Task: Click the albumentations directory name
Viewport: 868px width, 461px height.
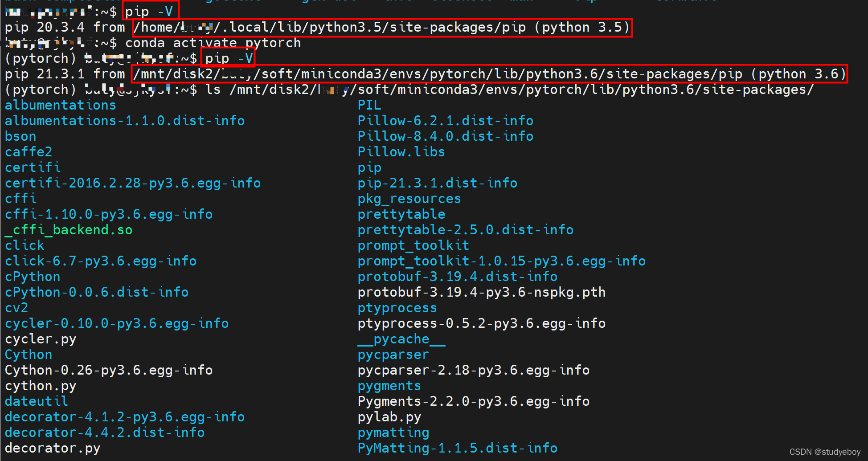Action: click(x=60, y=105)
